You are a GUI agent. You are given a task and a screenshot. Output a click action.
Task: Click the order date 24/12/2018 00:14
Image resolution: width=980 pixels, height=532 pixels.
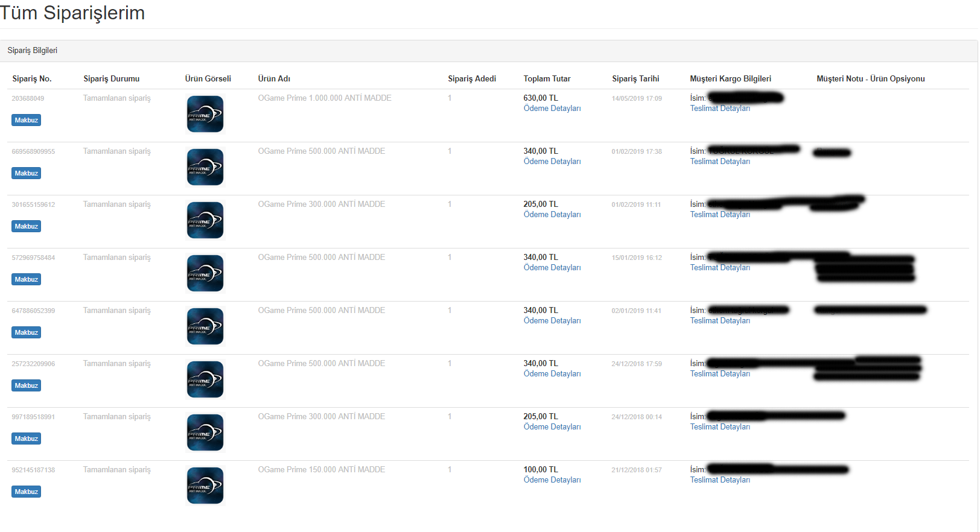637,417
